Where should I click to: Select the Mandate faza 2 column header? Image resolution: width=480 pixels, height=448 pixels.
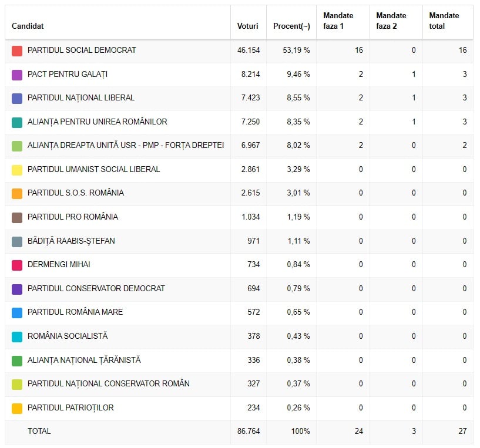click(x=391, y=21)
